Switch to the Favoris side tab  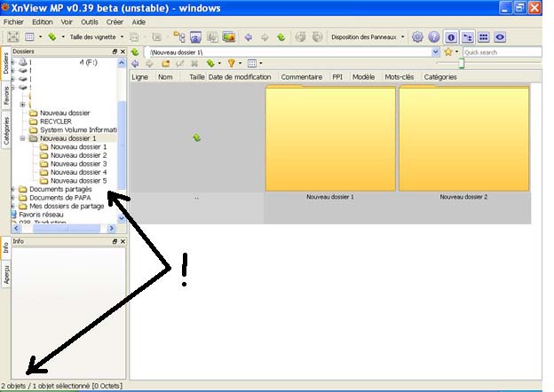pyautogui.click(x=6, y=96)
